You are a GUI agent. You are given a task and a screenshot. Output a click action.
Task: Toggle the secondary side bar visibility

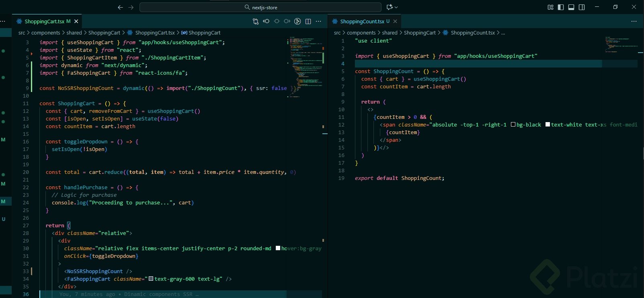(582, 7)
